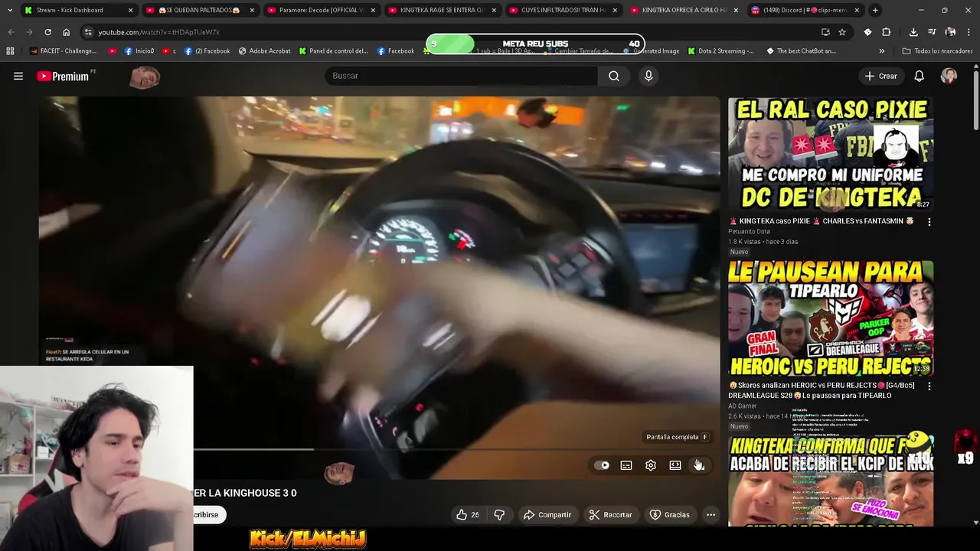Screen dimensions: 980x551
Task: Switch to KINGTEKA RAGE SE ENTERA tab
Action: (444, 10)
